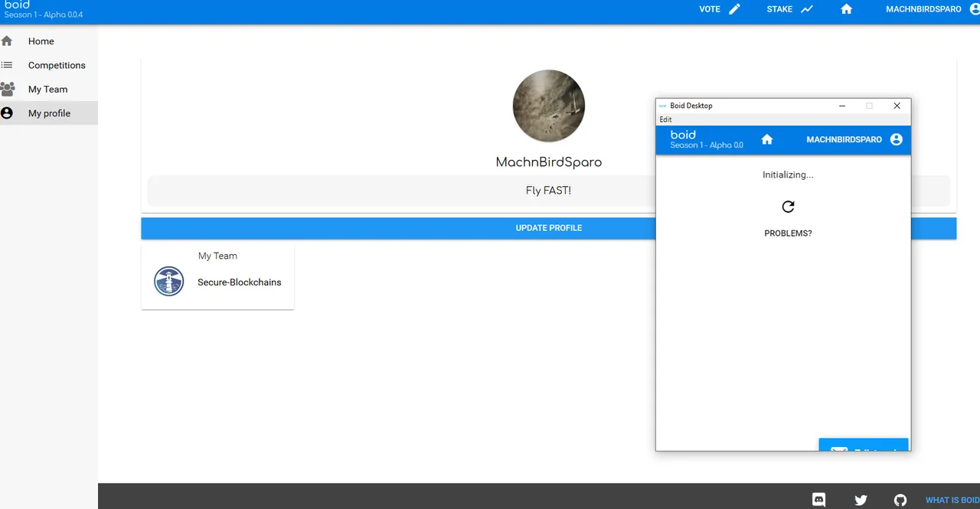The width and height of the screenshot is (980, 509).
Task: Click the PROBLEMS? button in Boid Desktop
Action: (x=788, y=233)
